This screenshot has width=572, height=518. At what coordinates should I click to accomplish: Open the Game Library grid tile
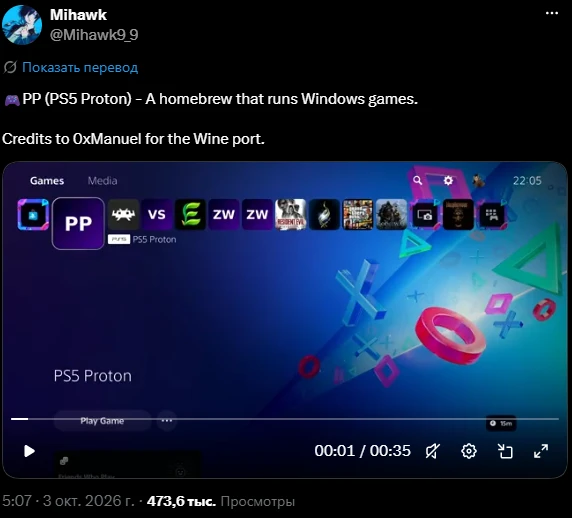click(x=492, y=214)
